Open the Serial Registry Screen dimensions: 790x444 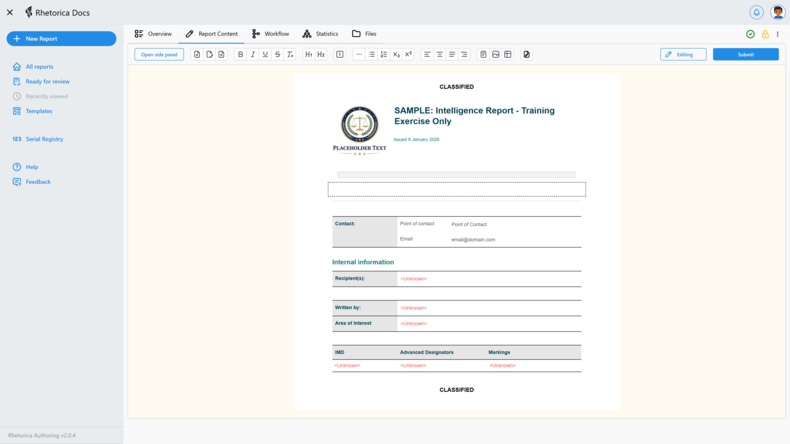pyautogui.click(x=38, y=139)
